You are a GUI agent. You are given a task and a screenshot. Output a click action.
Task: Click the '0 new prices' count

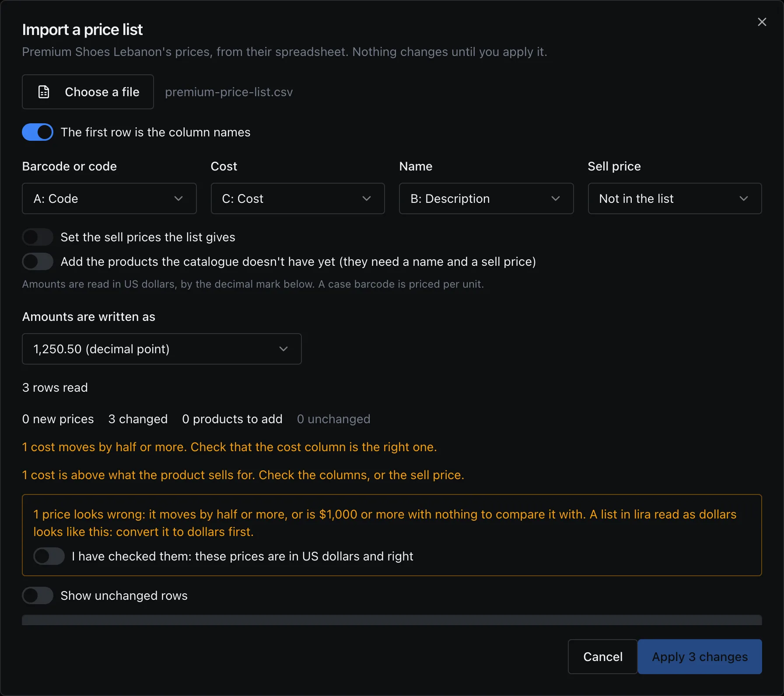click(x=58, y=419)
